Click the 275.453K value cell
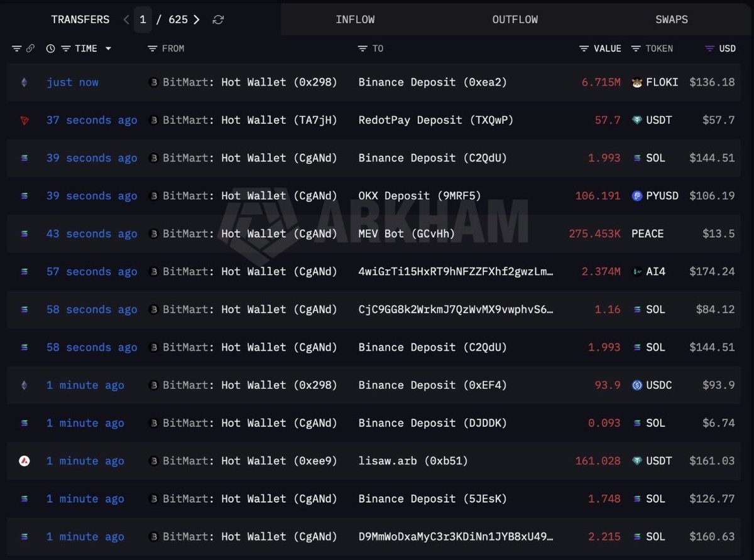This screenshot has width=754, height=560. tap(594, 234)
